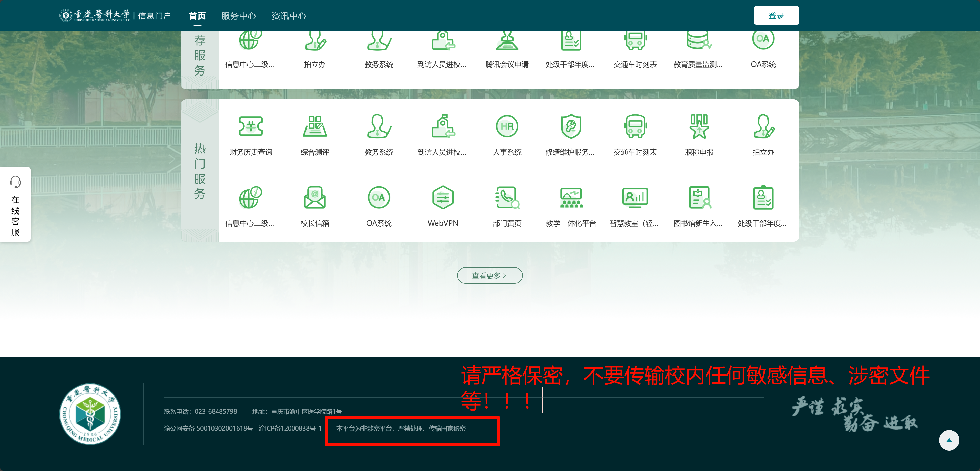Switch to the 服务中心 tab
The width and height of the screenshot is (980, 471).
(239, 16)
